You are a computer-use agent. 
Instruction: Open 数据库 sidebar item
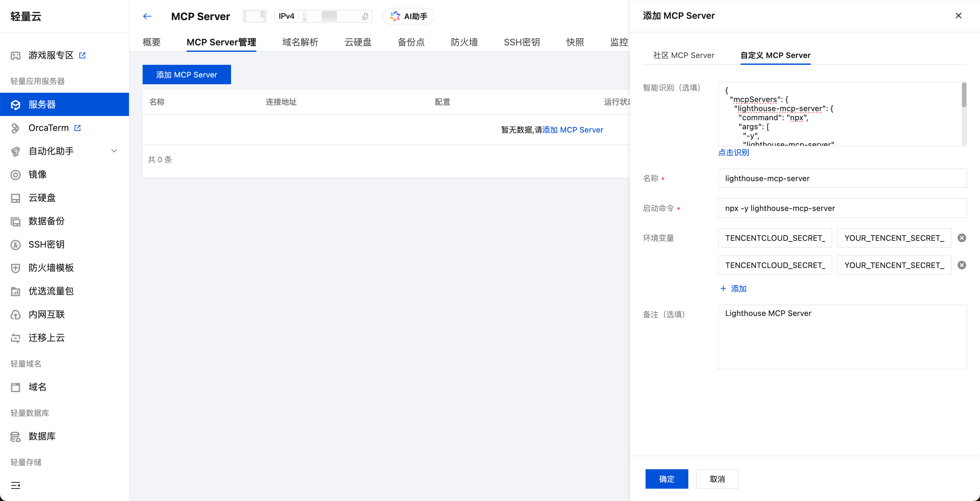(42, 436)
